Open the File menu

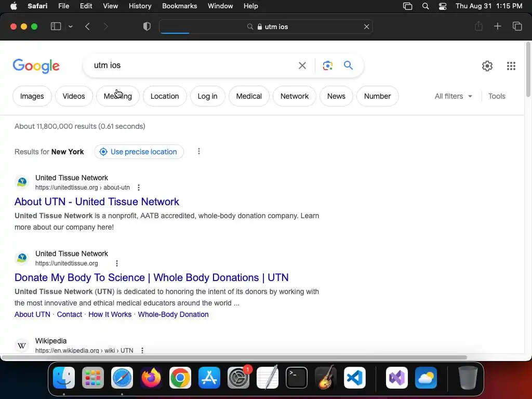coord(63,6)
